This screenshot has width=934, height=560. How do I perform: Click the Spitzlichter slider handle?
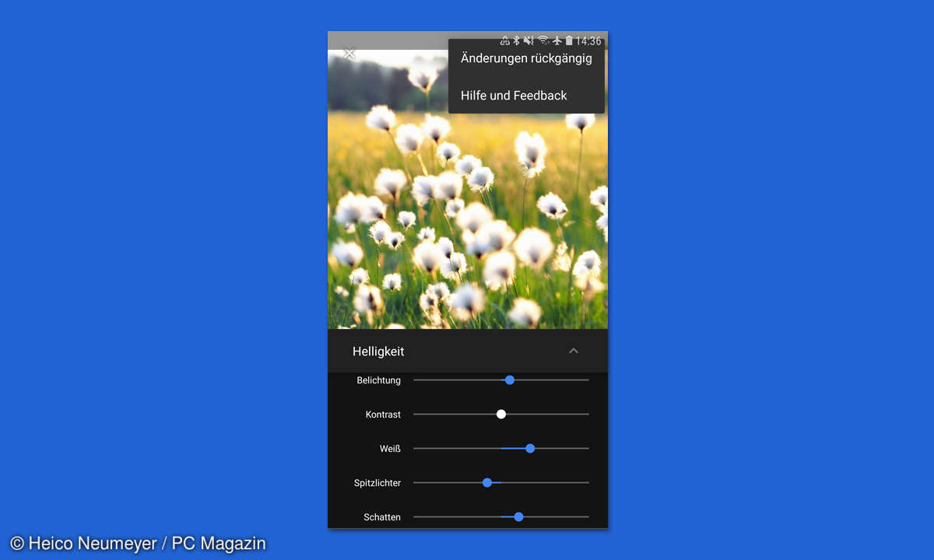point(487,483)
